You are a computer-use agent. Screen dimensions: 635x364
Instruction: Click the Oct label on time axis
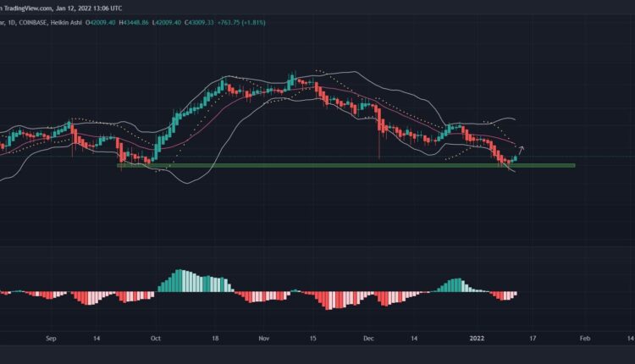[154, 336]
